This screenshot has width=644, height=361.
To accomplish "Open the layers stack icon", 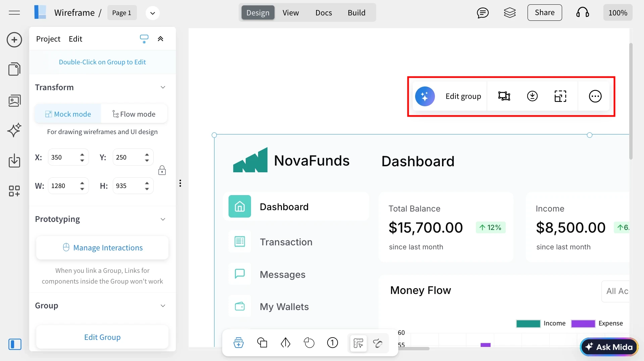I will coord(510,13).
